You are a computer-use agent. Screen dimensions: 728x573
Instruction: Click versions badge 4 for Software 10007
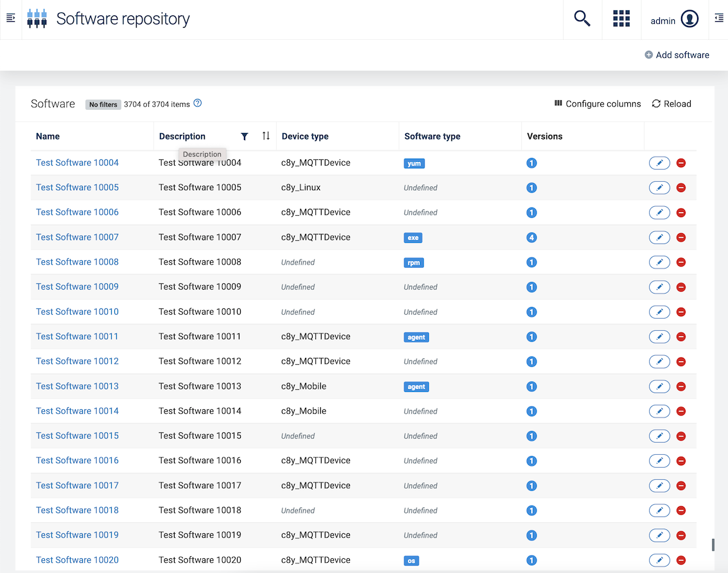point(532,238)
